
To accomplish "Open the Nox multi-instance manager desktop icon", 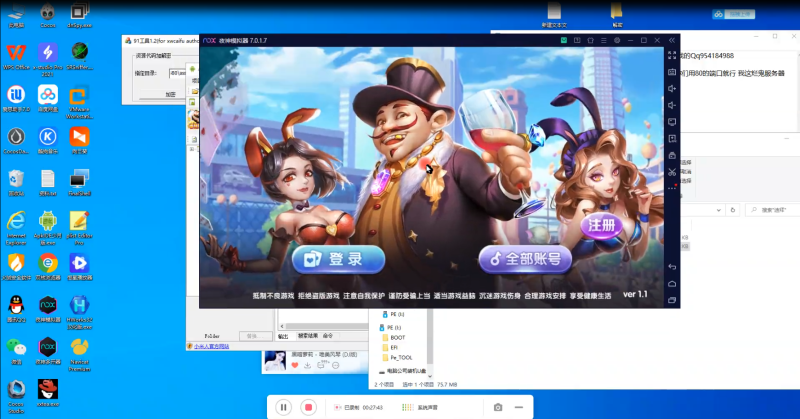I will (x=48, y=351).
